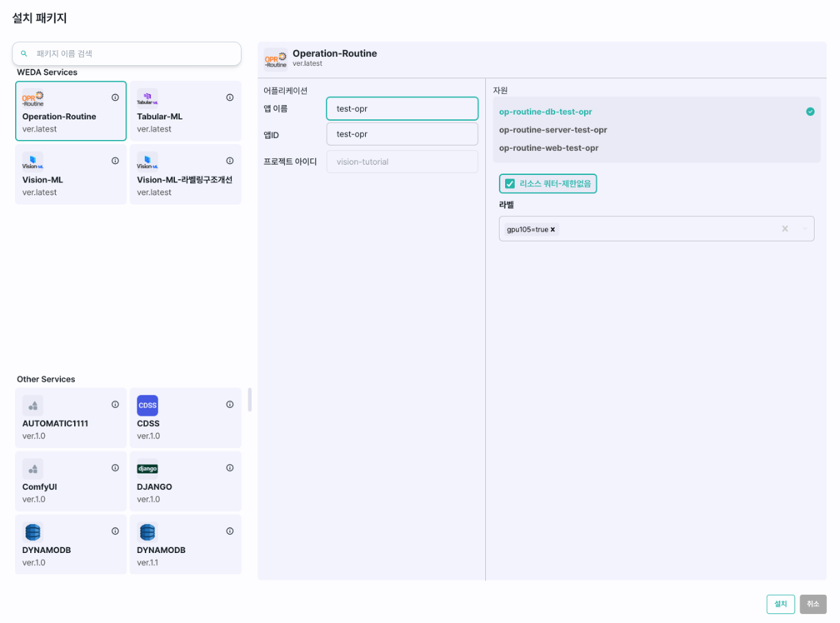Remove the gpu105=true label tag
Image resolution: width=840 pixels, height=623 pixels.
click(x=552, y=230)
